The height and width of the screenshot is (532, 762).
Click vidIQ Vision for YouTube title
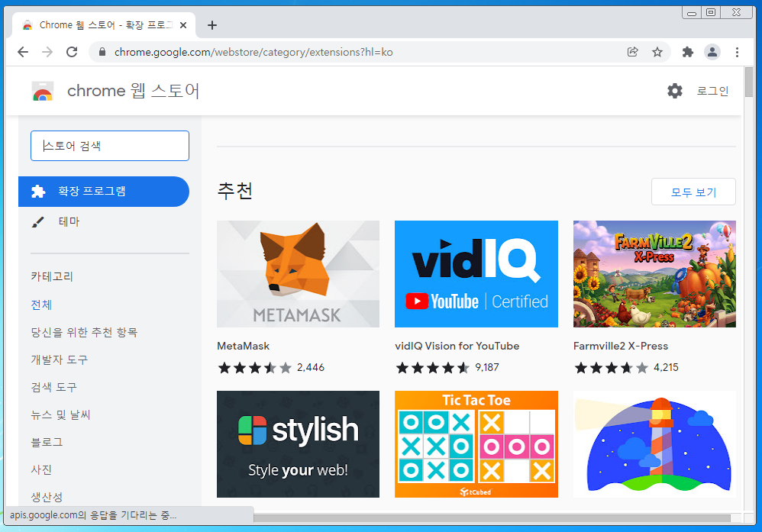tap(457, 346)
